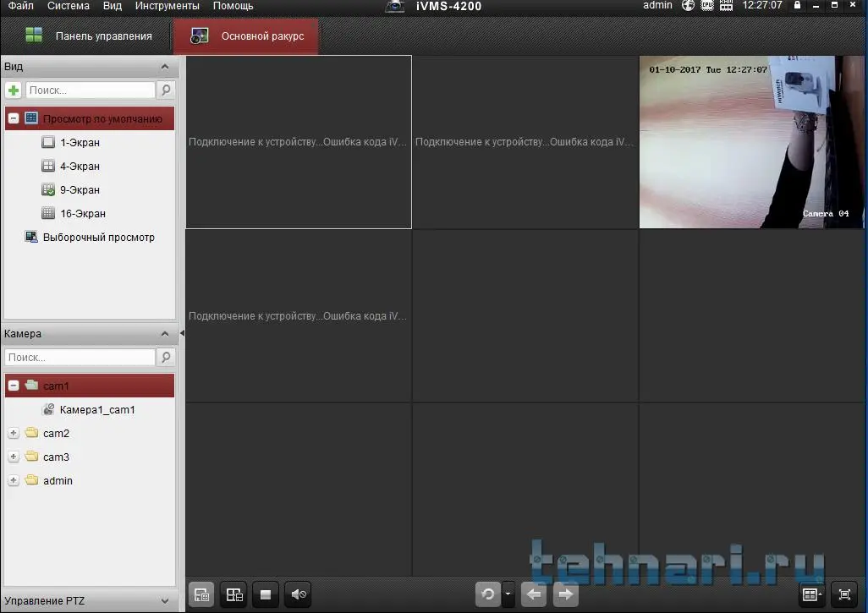This screenshot has height=613, width=868.
Task: Enter full screen mode icon
Action: [844, 594]
